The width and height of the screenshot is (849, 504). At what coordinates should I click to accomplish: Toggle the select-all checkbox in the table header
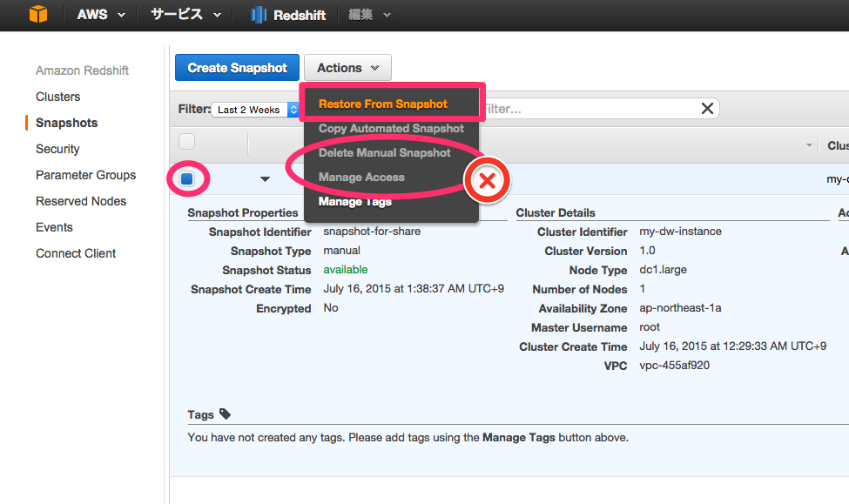click(x=187, y=141)
